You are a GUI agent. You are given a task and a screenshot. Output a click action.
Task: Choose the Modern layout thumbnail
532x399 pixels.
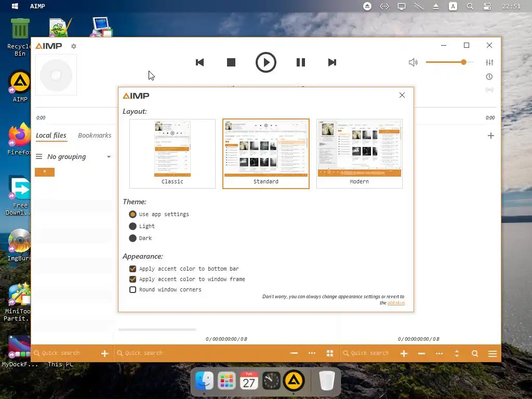click(360, 154)
